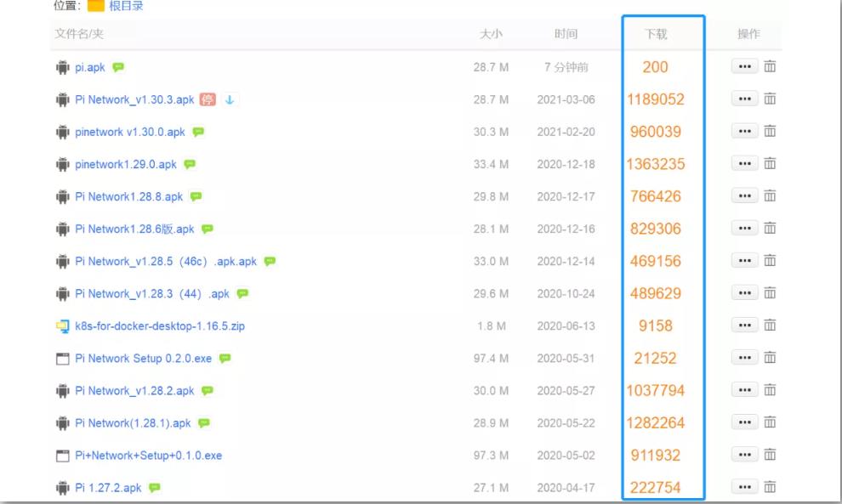Delete Pi Network1.28.6版.apk with trash icon
842x504 pixels.
coord(770,228)
